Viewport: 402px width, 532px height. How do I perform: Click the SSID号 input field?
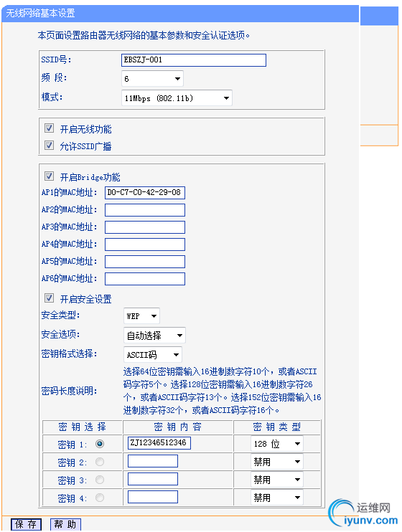point(194,60)
